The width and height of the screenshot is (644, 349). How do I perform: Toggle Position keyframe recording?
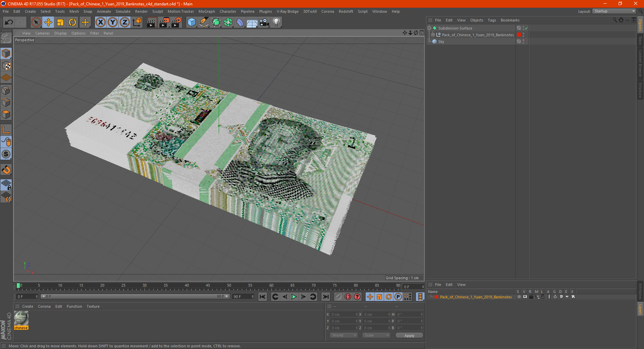[370, 297]
